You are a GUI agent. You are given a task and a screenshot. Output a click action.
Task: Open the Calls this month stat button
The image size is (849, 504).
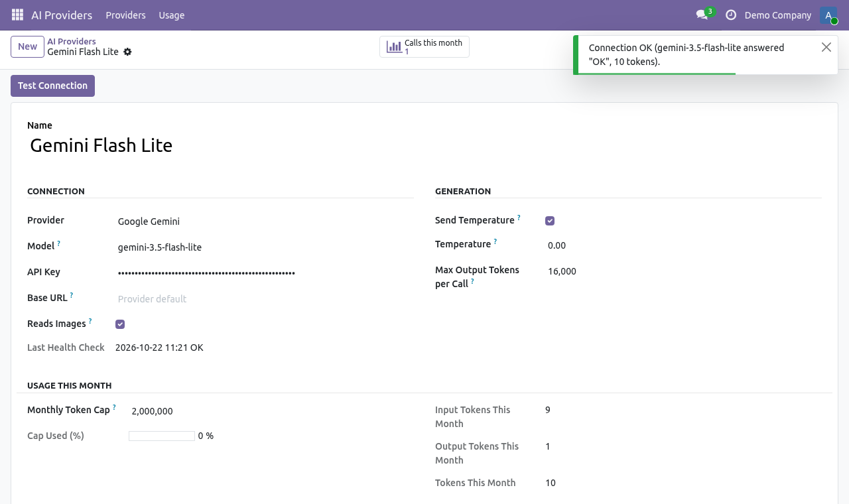(x=424, y=47)
